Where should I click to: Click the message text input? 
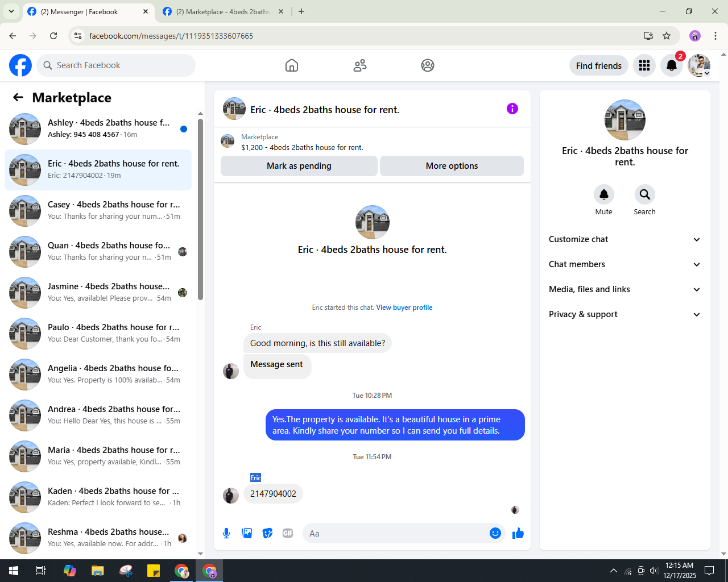(396, 533)
